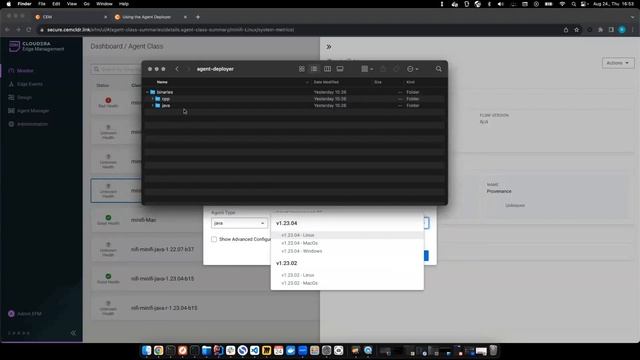Image resolution: width=640 pixels, height=360 pixels.
Task: Sort Finder list by Date Modified column
Action: point(326,82)
